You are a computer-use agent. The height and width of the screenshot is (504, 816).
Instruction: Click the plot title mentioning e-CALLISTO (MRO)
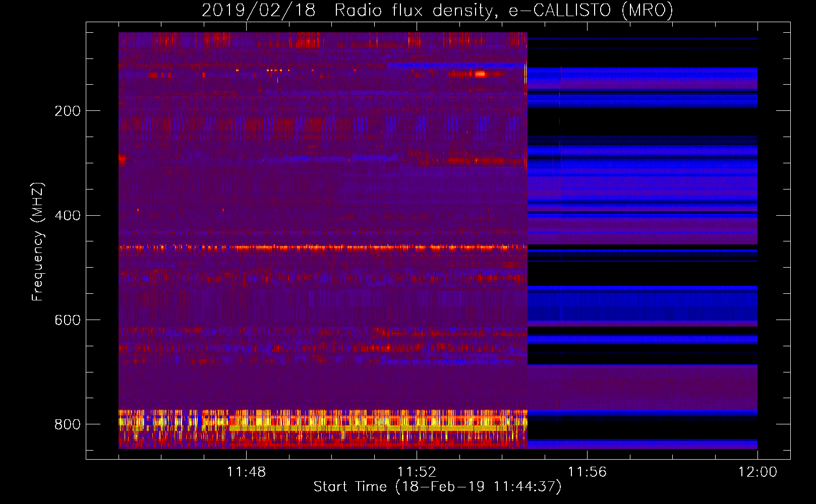(x=437, y=10)
